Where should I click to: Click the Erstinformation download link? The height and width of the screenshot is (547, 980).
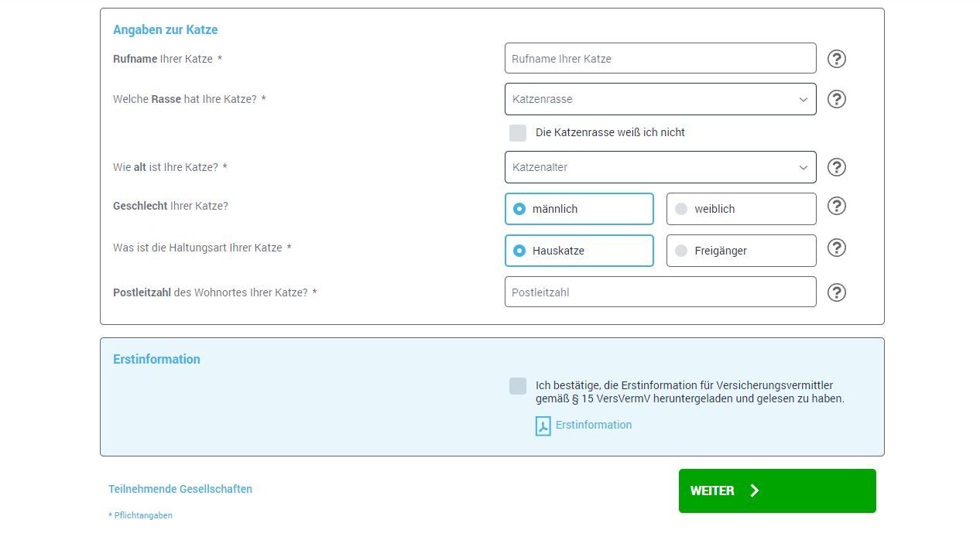point(593,425)
